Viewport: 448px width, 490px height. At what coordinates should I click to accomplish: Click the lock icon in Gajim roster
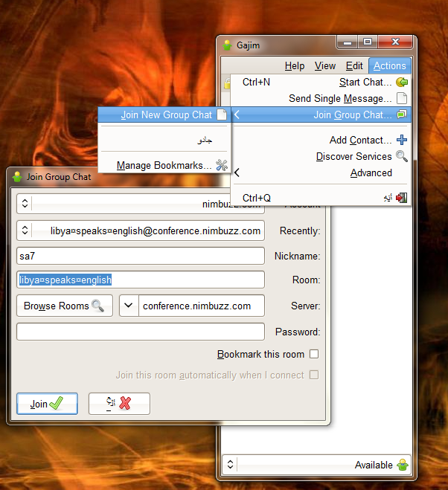227,83
